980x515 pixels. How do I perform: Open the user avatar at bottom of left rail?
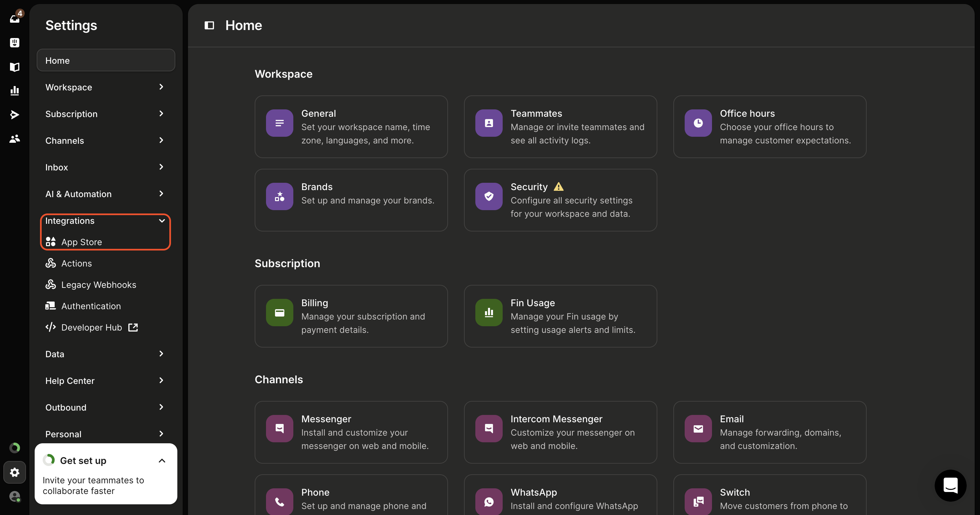tap(14, 496)
